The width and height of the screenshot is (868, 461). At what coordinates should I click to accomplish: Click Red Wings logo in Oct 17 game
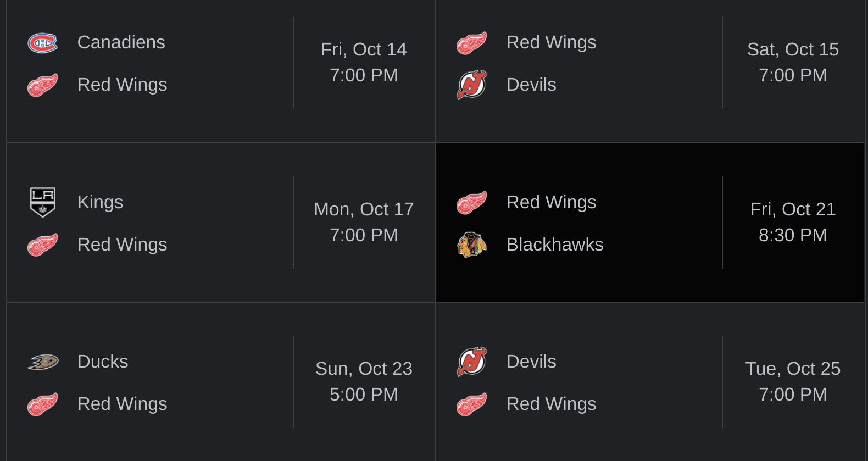pyautogui.click(x=43, y=245)
